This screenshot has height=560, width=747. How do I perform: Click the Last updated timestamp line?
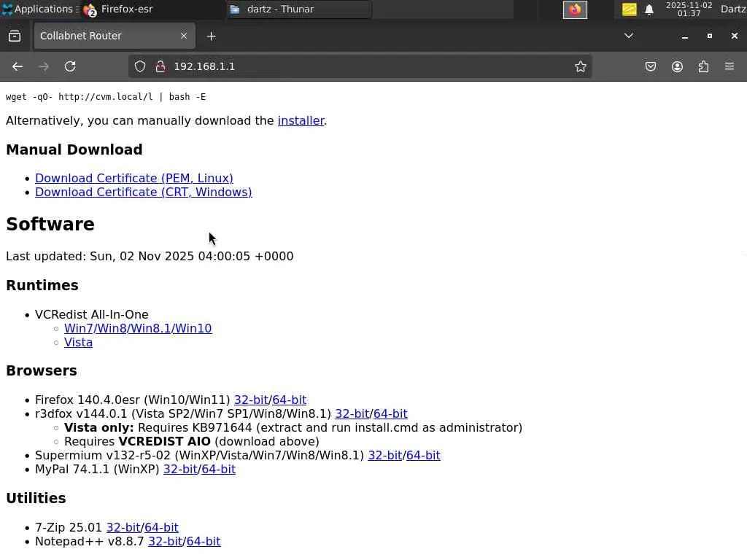click(150, 256)
